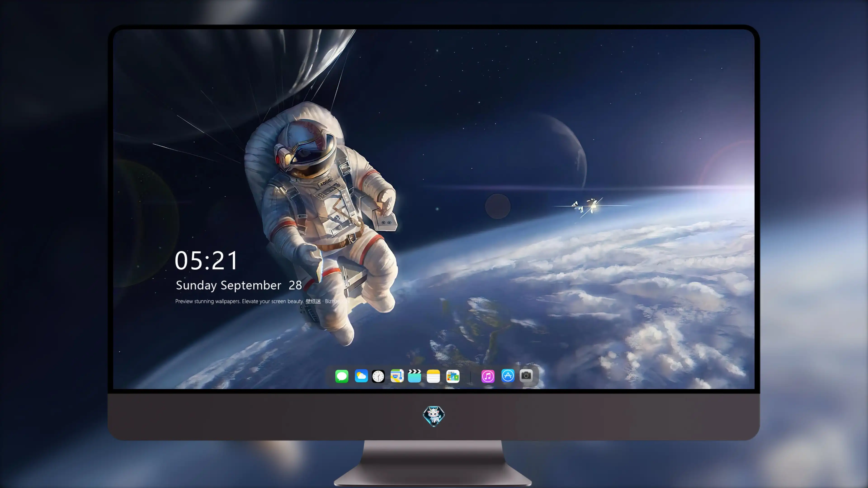Open the colorful photo collage app icon
868x488 pixels.
pos(453,376)
